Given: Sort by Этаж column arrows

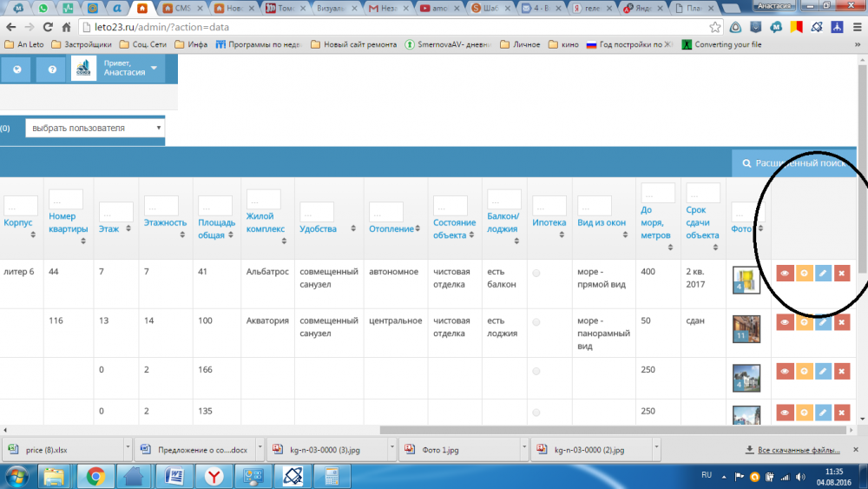Looking at the screenshot, I should [x=128, y=228].
